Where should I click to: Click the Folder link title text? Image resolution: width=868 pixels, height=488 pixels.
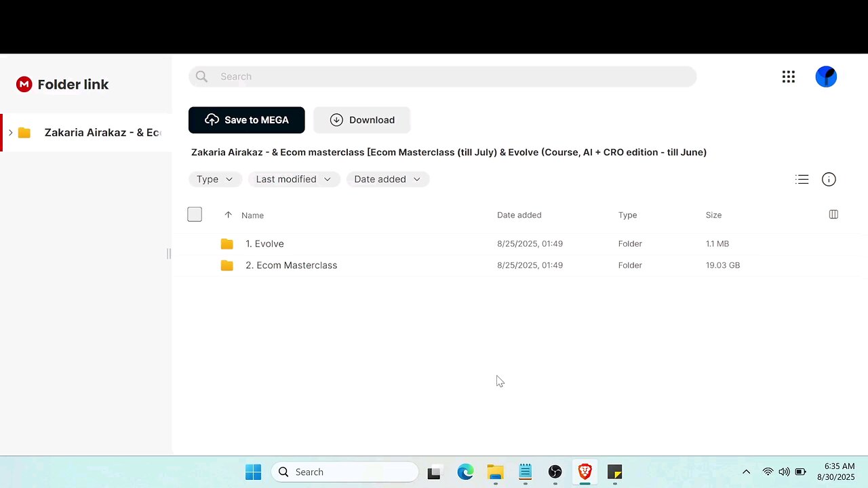(73, 85)
